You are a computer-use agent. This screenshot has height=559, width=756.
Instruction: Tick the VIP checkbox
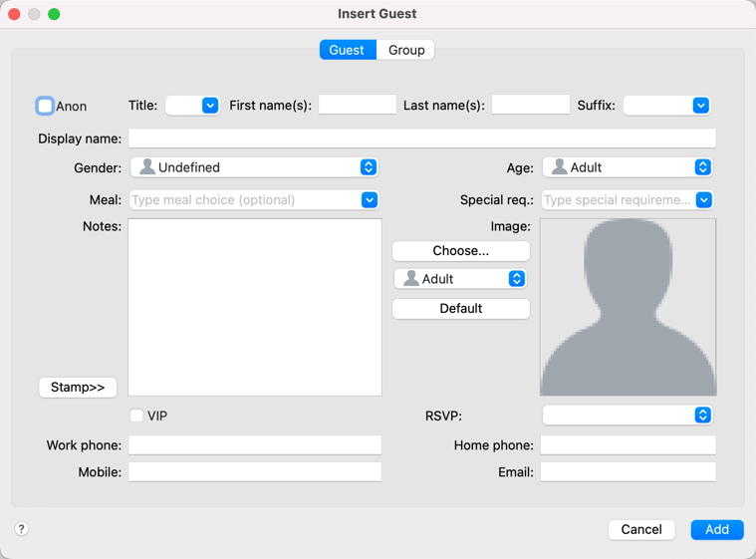136,416
